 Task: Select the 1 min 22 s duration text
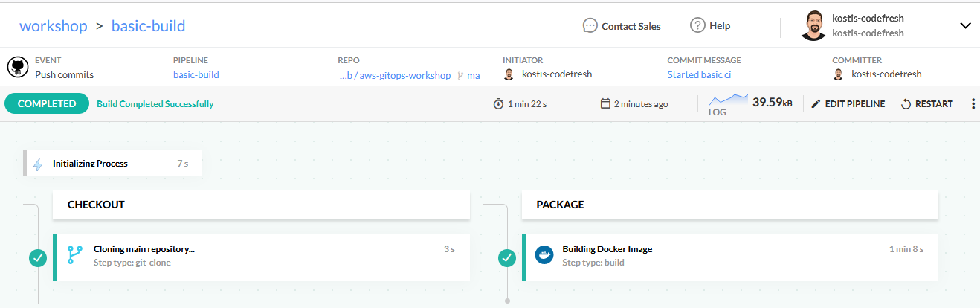point(527,104)
